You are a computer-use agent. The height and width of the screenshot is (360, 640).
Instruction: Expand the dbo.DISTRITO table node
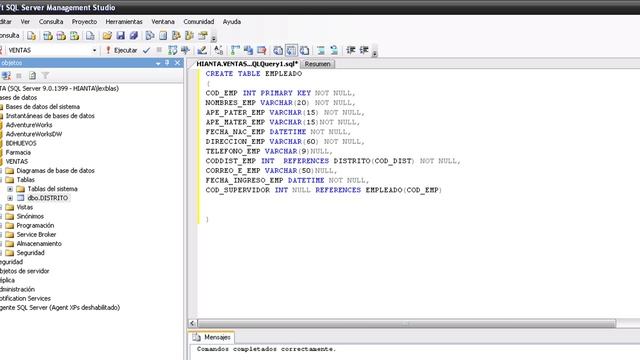point(10,198)
